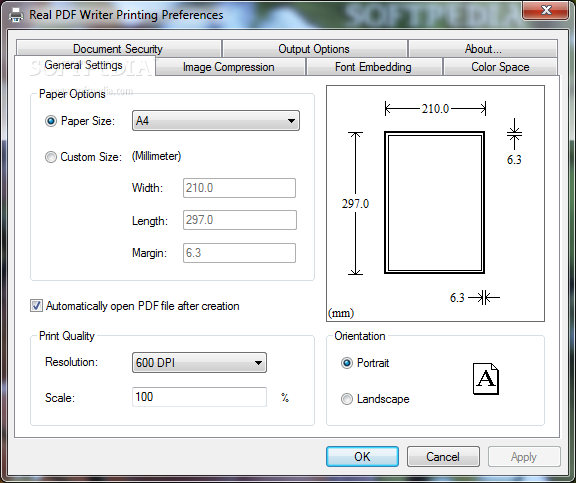
Task: Switch to the Font Embedding tab
Action: (374, 67)
